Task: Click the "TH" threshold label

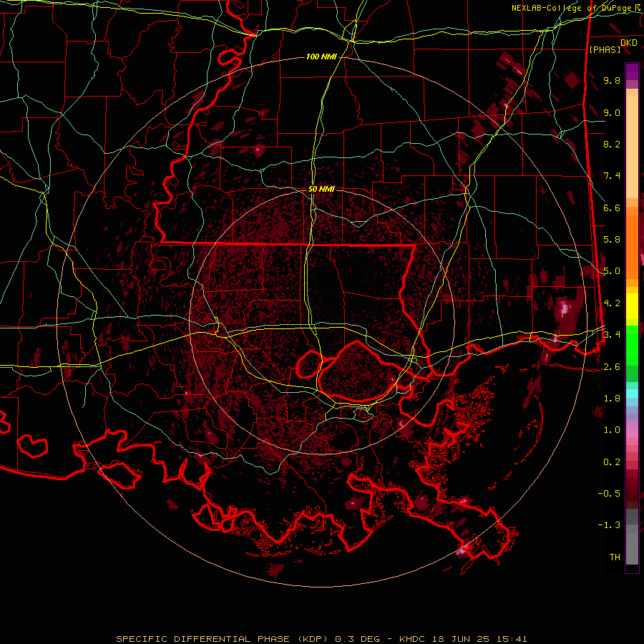Action: pyautogui.click(x=615, y=557)
